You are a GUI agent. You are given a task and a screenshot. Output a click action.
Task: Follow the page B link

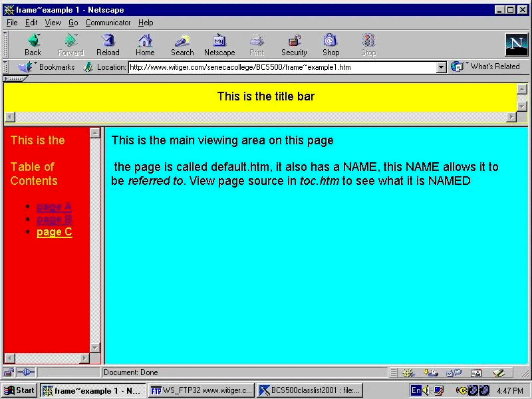(x=55, y=219)
